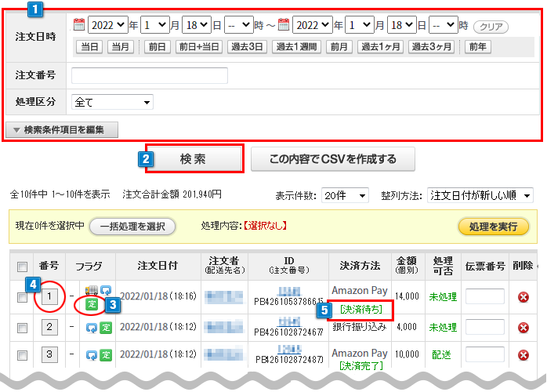Click the 注文日付 column header
This screenshot has width=547, height=392.
[158, 266]
